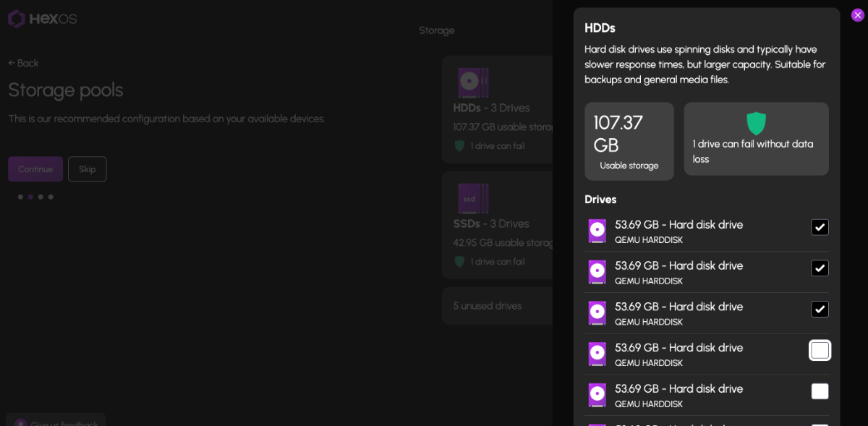
Task: Go back using the Back link
Action: coord(23,63)
